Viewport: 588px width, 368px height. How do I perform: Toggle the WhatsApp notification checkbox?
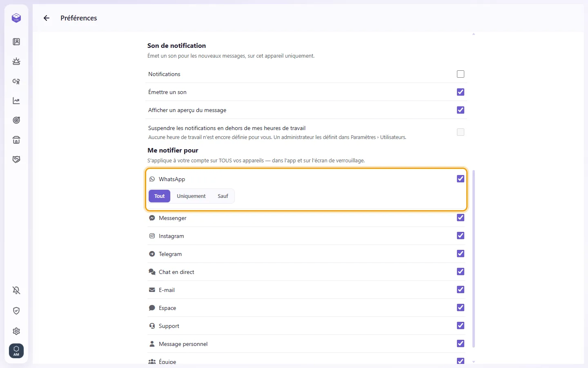pos(461,179)
